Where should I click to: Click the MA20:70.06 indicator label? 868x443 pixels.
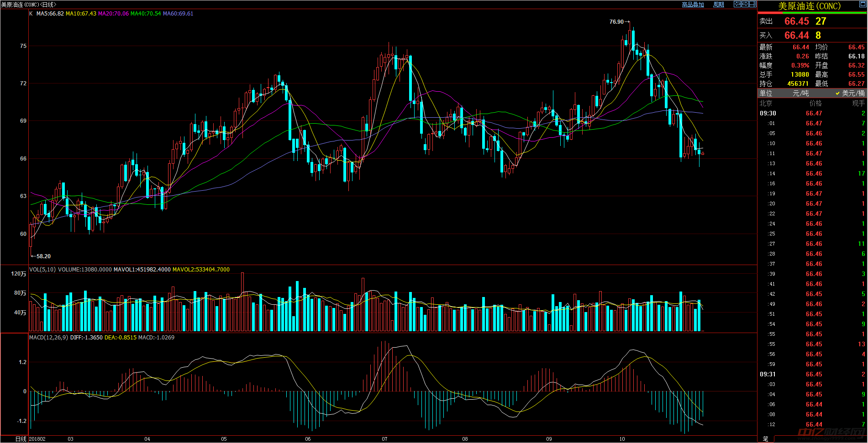pos(113,14)
